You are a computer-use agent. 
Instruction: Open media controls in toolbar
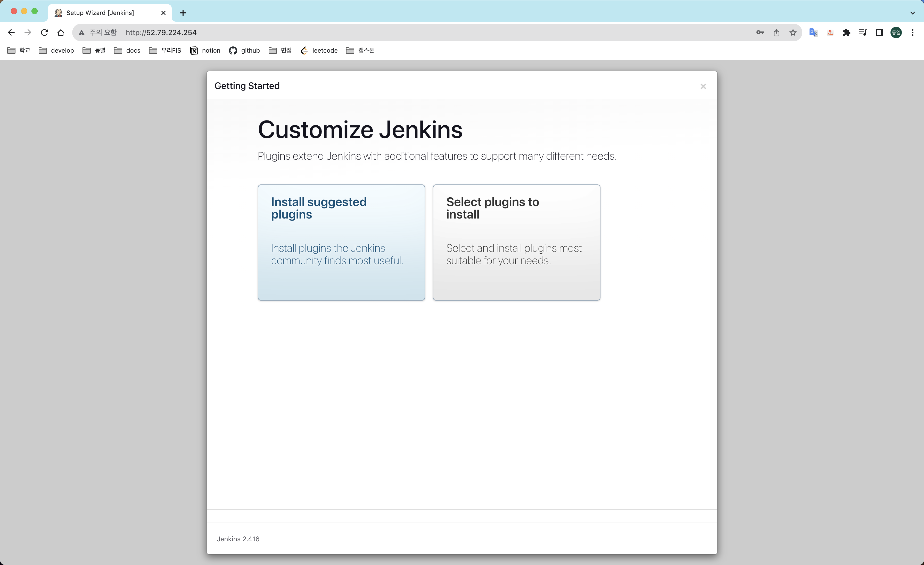pos(863,33)
